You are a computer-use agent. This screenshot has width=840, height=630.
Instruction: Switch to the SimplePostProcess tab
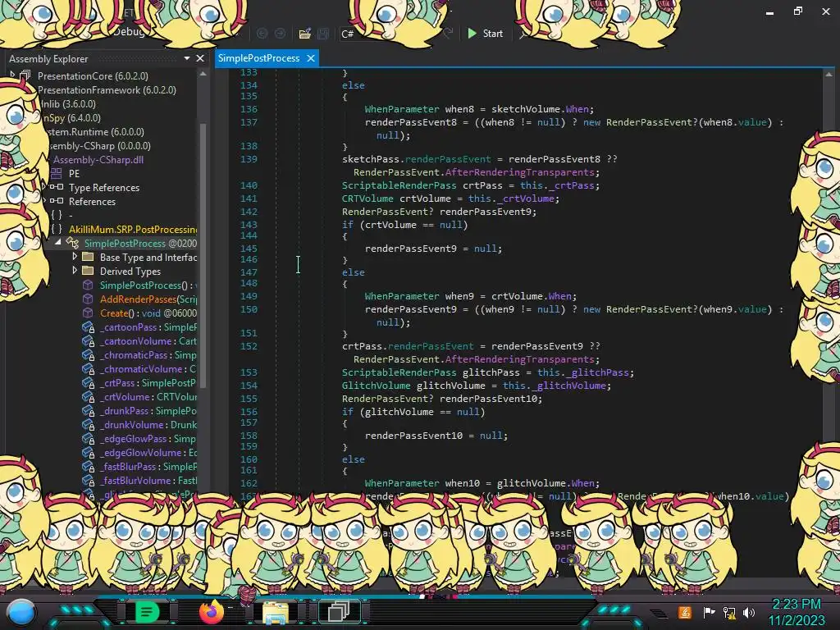(258, 58)
